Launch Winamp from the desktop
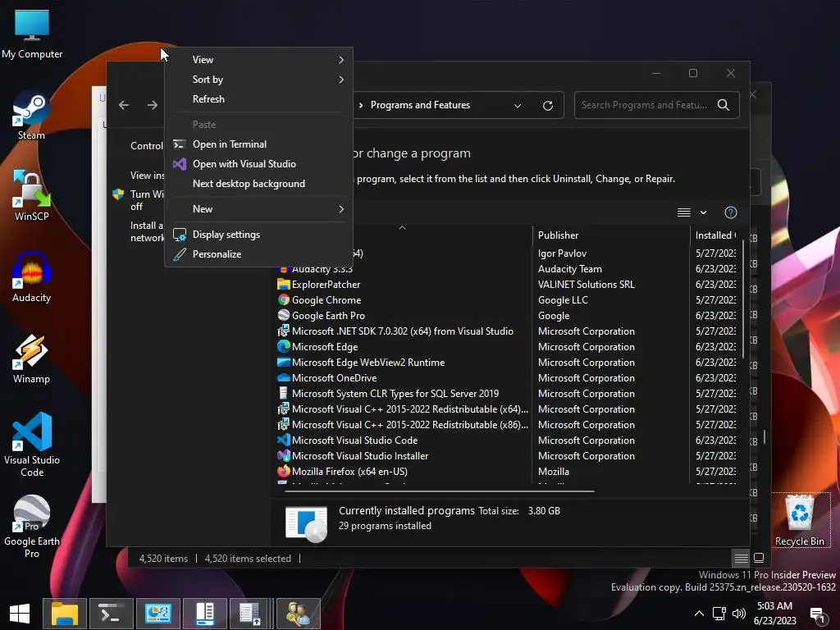Screen dimensions: 840x630 coord(32,358)
